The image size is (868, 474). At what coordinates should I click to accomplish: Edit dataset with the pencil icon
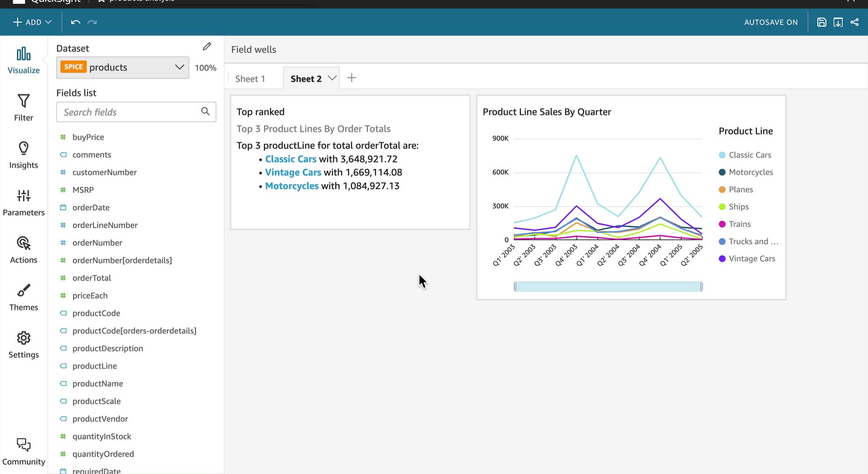207,47
